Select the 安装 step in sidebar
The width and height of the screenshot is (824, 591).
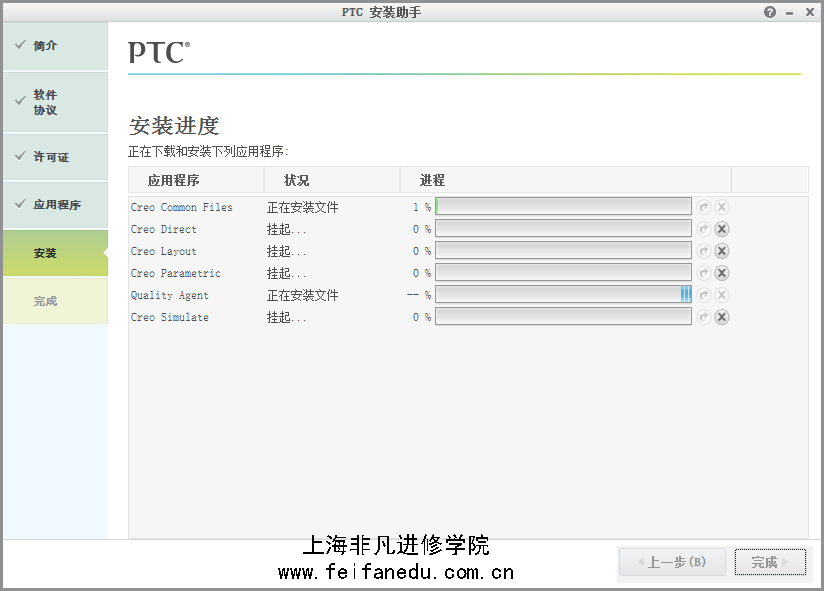coord(55,253)
